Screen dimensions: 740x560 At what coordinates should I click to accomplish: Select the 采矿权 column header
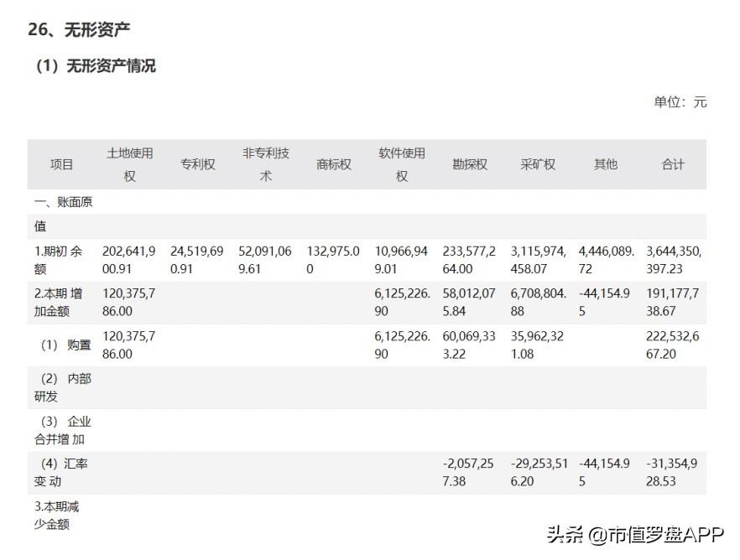click(x=538, y=164)
